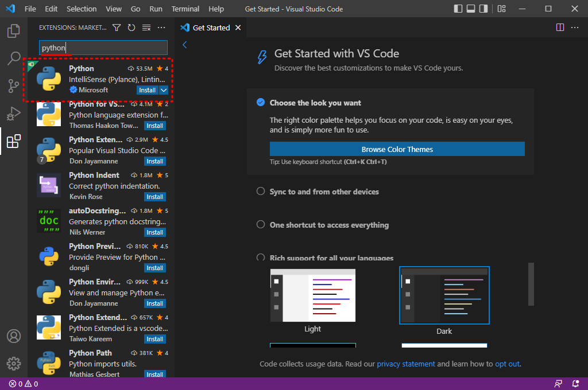Select 'Don Jayamanne' under Python Environment Manager
The height and width of the screenshot is (390, 588).
pos(94,303)
